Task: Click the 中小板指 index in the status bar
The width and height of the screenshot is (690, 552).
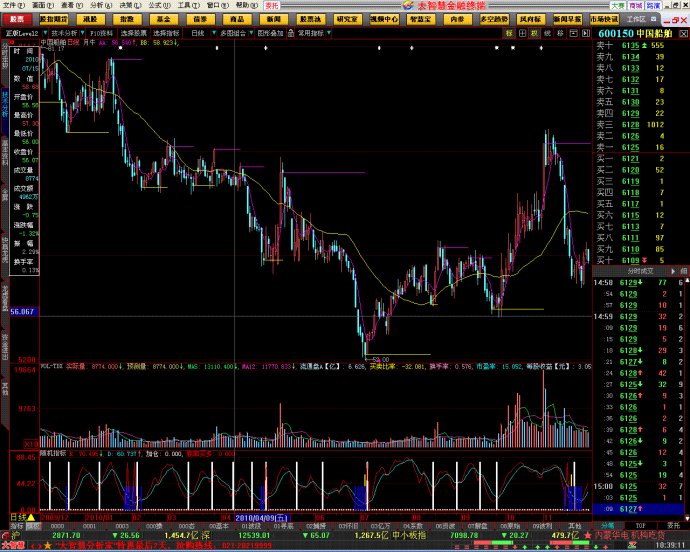Action: click(x=409, y=535)
